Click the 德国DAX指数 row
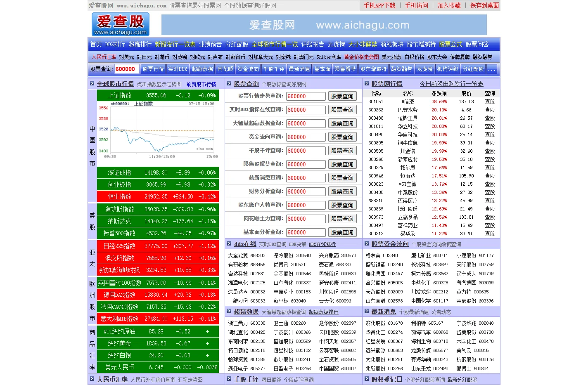The image size is (588, 385). pos(158,295)
